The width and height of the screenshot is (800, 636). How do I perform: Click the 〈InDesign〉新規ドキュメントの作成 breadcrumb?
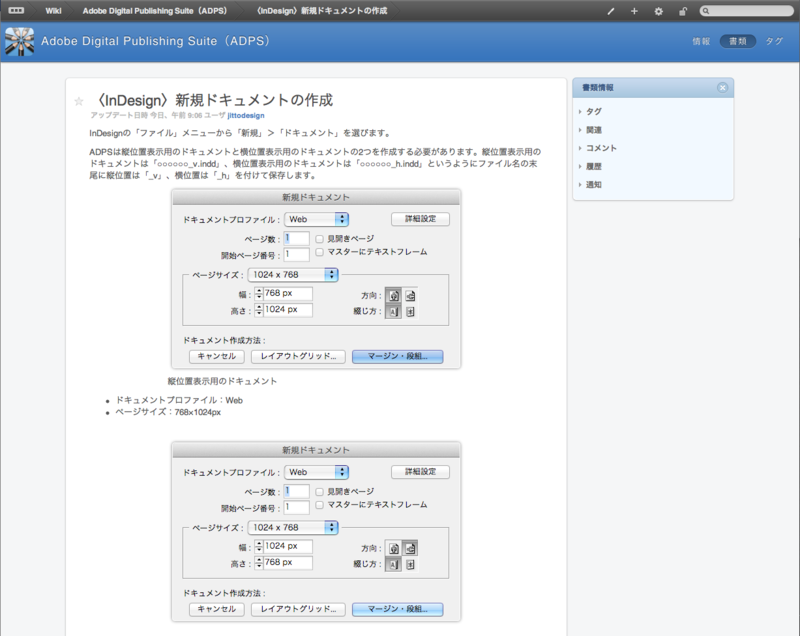(321, 11)
